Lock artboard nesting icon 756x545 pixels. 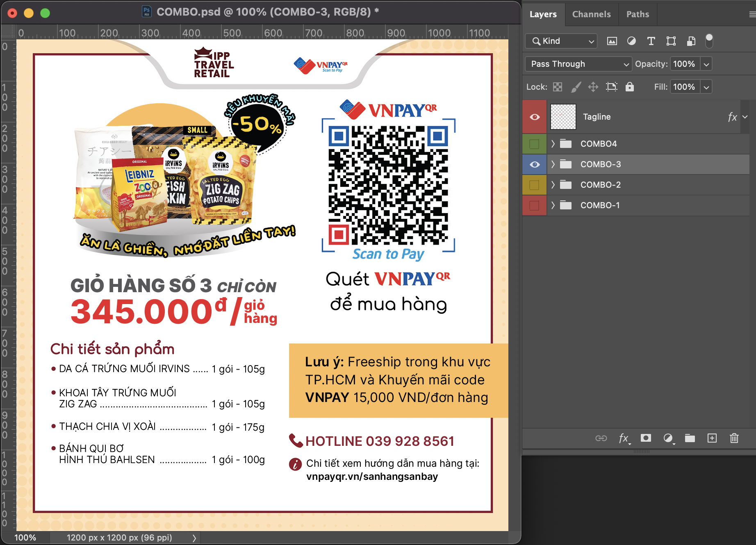tap(611, 87)
